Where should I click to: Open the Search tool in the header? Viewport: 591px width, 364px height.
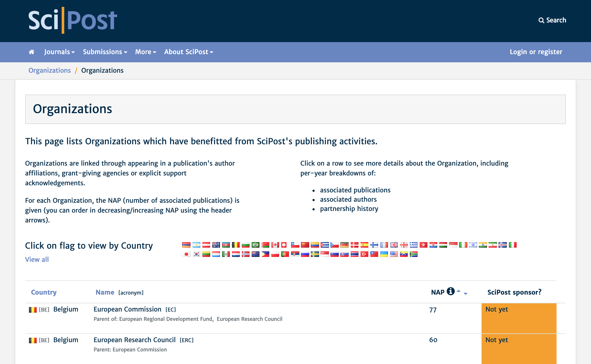point(552,20)
